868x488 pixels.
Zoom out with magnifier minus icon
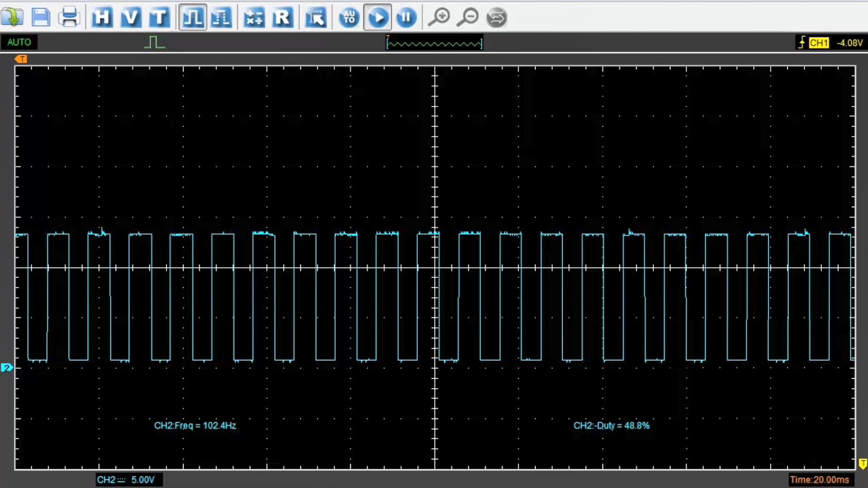(468, 17)
